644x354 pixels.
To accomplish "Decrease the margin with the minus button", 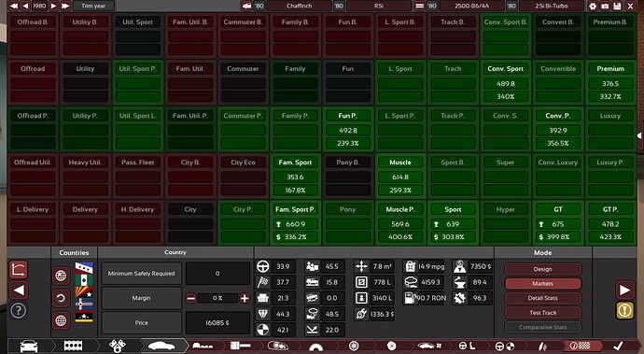I will coord(190,299).
